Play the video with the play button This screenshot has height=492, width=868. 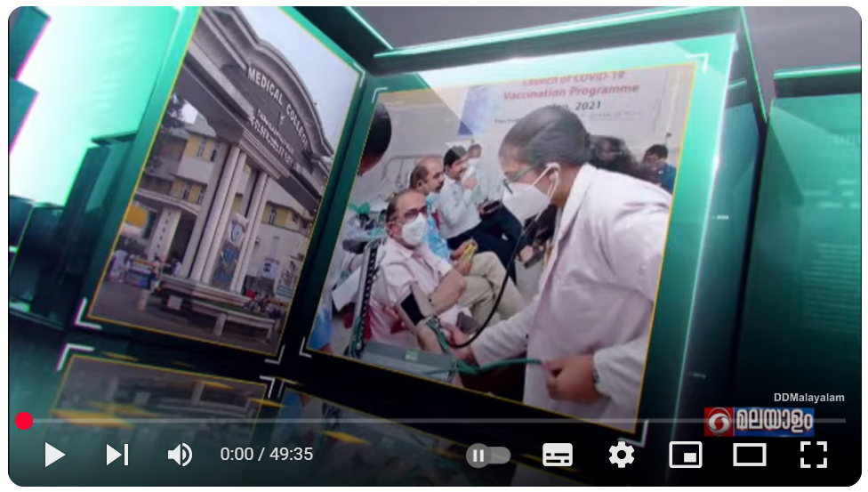tap(54, 455)
